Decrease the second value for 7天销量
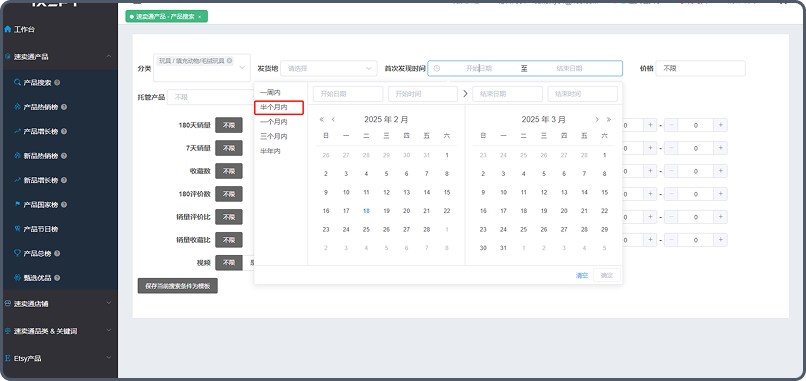The width and height of the screenshot is (806, 381). [671, 148]
